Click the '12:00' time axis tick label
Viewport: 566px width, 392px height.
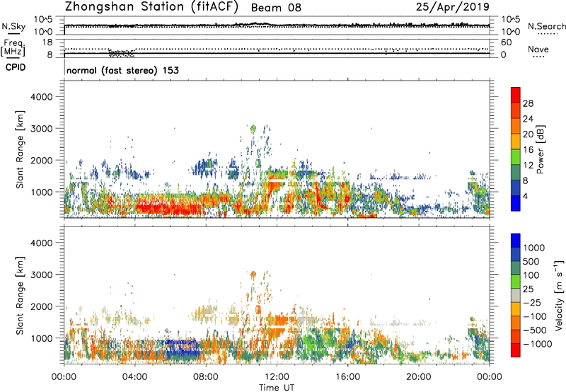(x=277, y=377)
